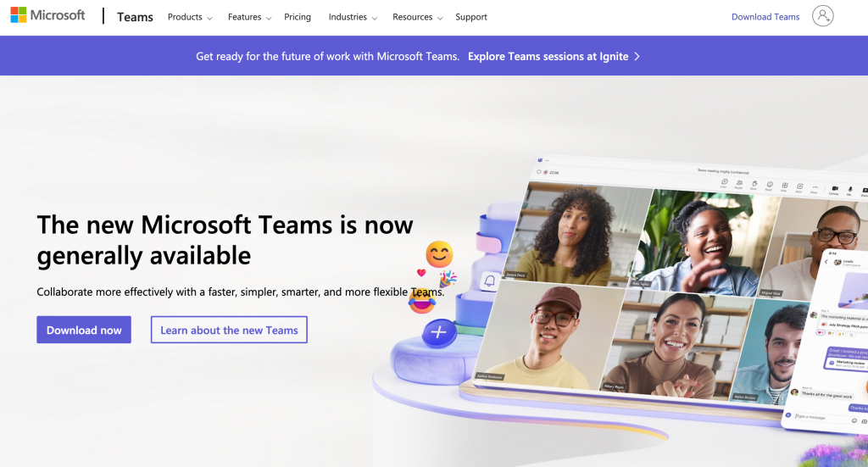Click the bell notification graphic
This screenshot has height=467, width=868.
pyautogui.click(x=489, y=281)
